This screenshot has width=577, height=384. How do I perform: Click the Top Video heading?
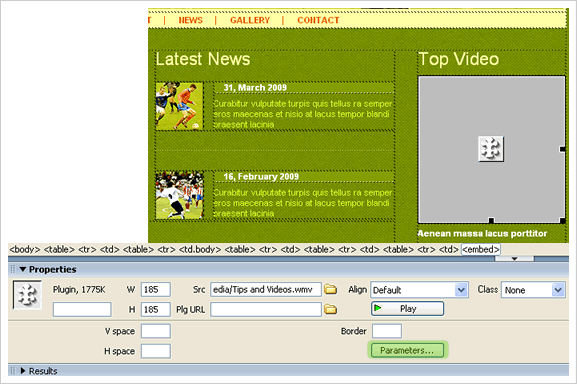pos(459,59)
